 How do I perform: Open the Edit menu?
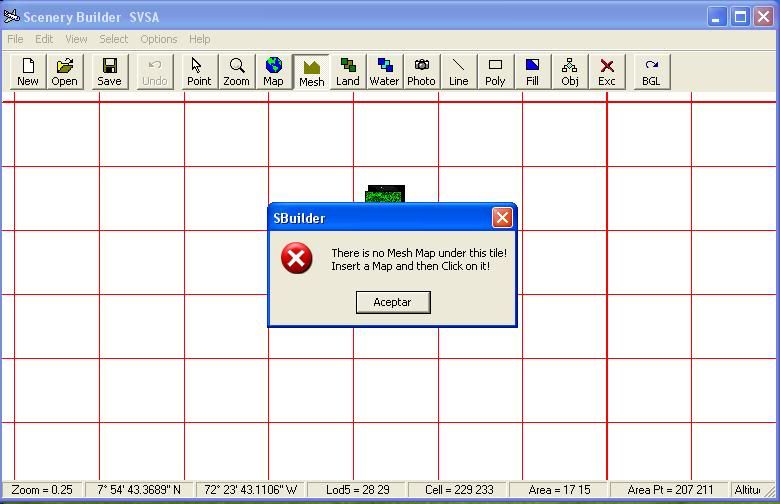coord(44,39)
